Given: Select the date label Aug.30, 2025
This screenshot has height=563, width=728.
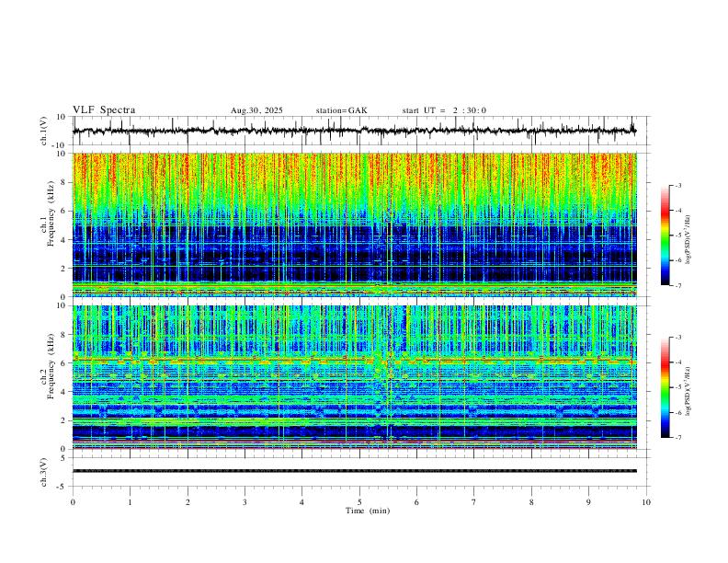Looking at the screenshot, I should point(256,110).
